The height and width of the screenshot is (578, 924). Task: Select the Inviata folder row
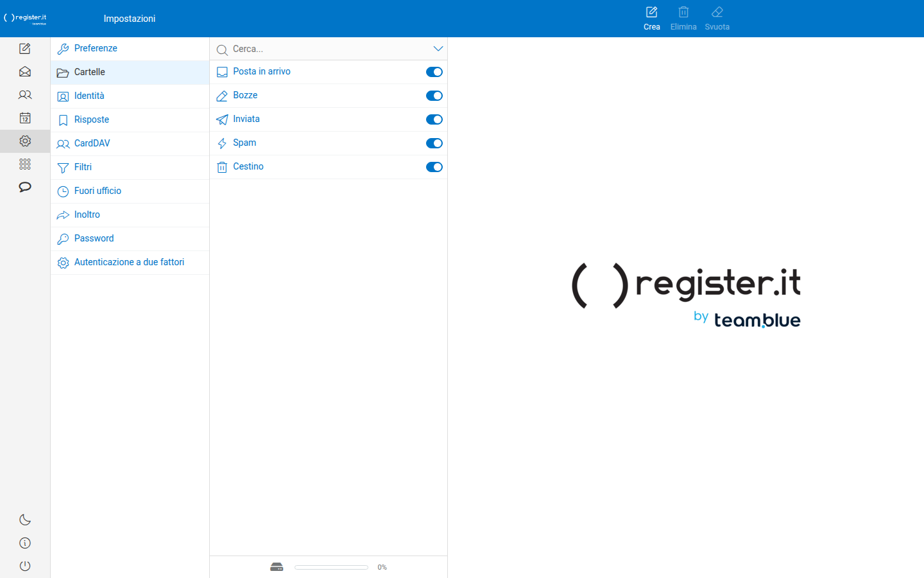click(329, 119)
